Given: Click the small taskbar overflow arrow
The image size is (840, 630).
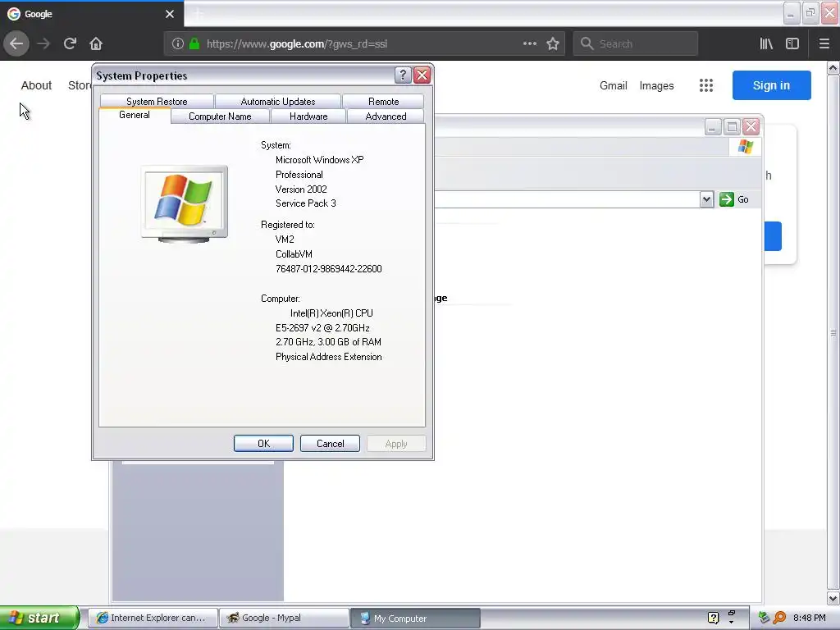Looking at the screenshot, I should coord(731,623).
